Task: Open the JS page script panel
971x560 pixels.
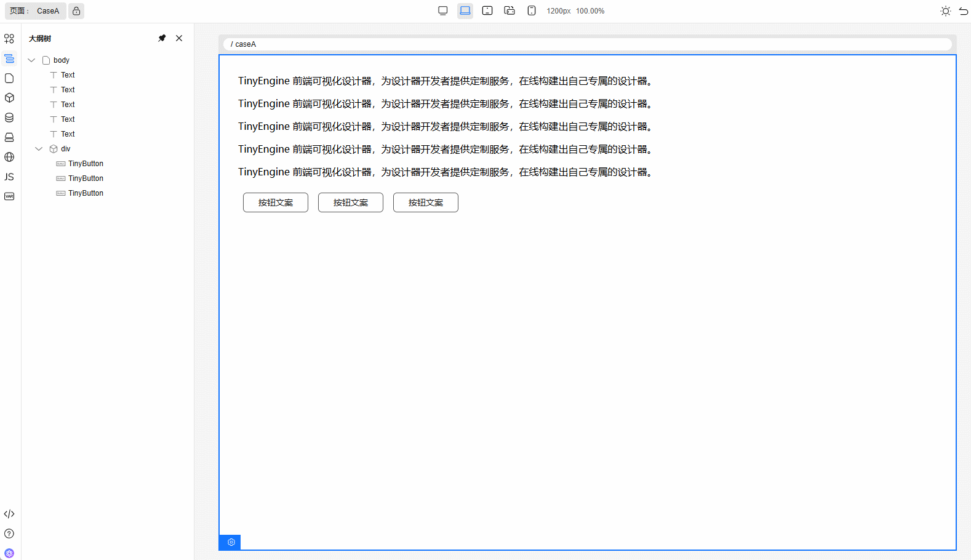Action: (x=9, y=177)
